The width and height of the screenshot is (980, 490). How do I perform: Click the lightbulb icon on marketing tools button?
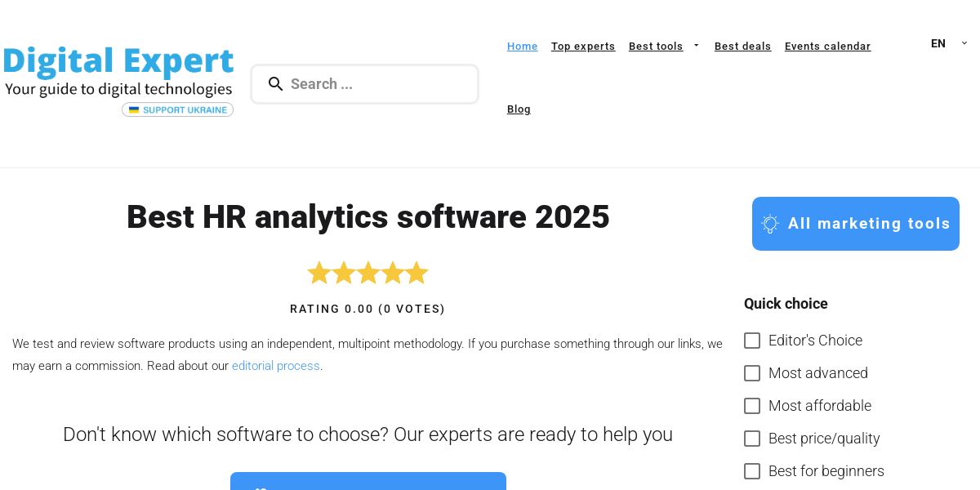(770, 224)
